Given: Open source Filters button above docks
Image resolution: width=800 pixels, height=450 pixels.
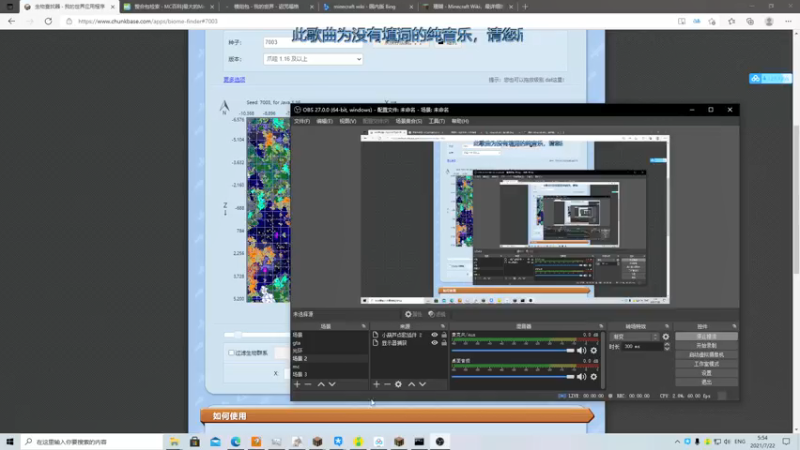Looking at the screenshot, I should 437,314.
